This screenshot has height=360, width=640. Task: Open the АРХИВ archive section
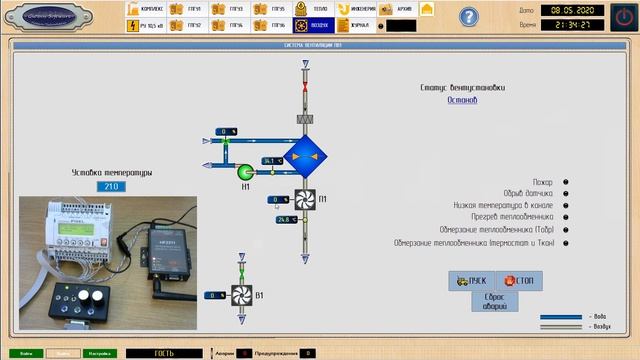(397, 9)
